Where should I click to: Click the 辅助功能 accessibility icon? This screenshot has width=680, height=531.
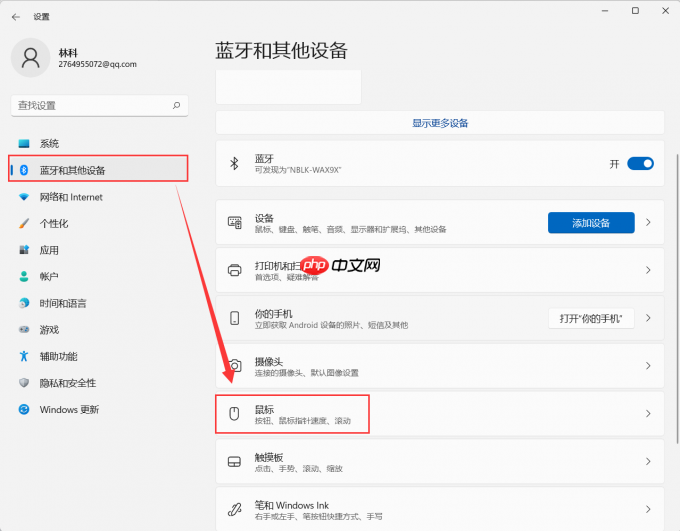coord(24,356)
